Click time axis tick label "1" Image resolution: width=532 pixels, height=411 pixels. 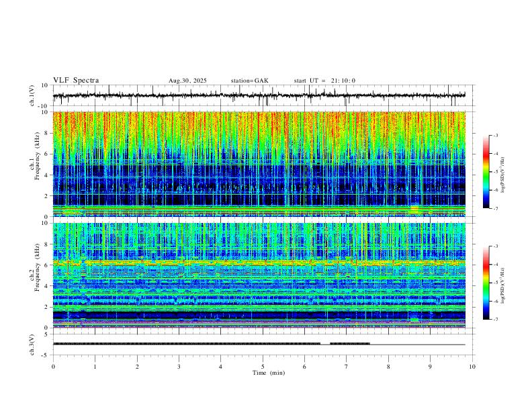coord(95,367)
